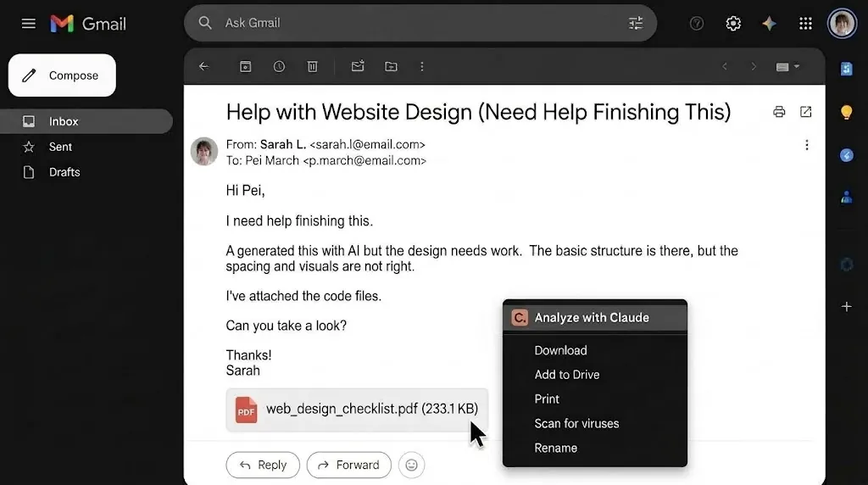Open Contacts in side panel
This screenshot has width=868, height=485.
[847, 198]
